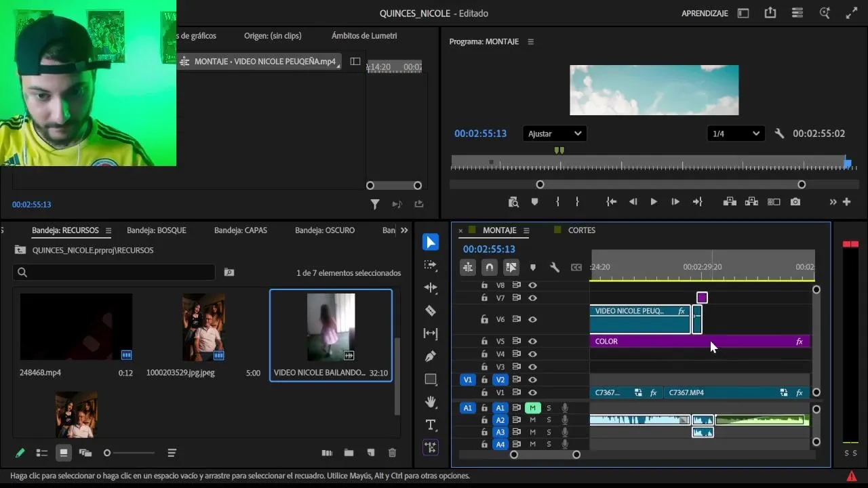Screen dimensions: 868x488
Task: Toggle visibility of track V1
Action: (x=533, y=392)
